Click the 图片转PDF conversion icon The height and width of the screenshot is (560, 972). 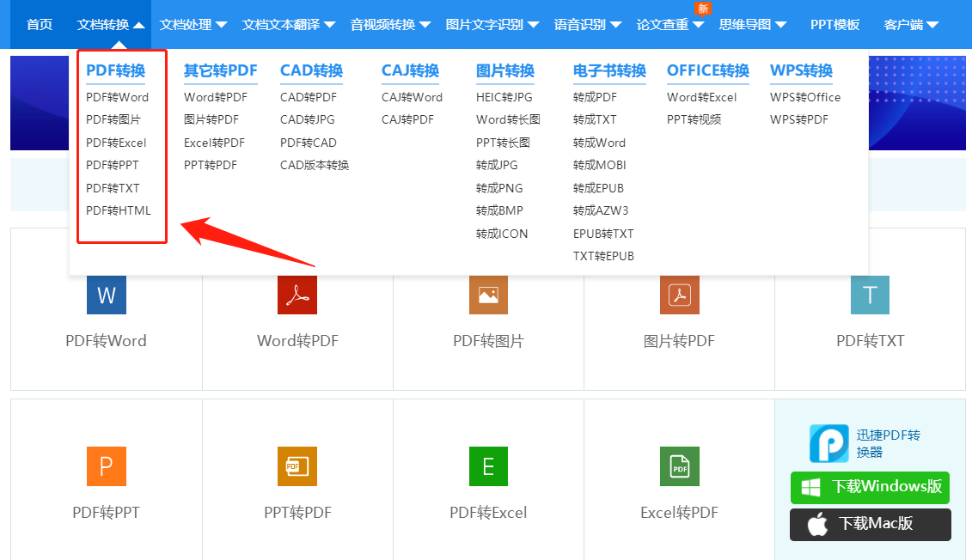pos(679,295)
